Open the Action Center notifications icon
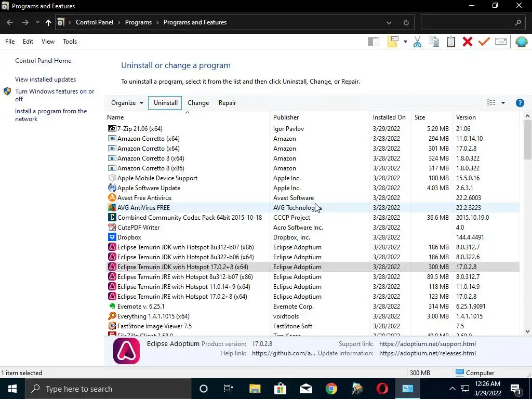This screenshot has width=532, height=399. pyautogui.click(x=516, y=389)
